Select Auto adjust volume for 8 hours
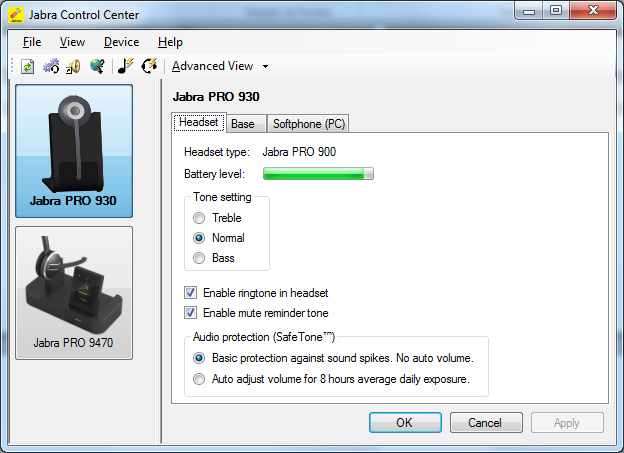624x453 pixels. pos(331,379)
